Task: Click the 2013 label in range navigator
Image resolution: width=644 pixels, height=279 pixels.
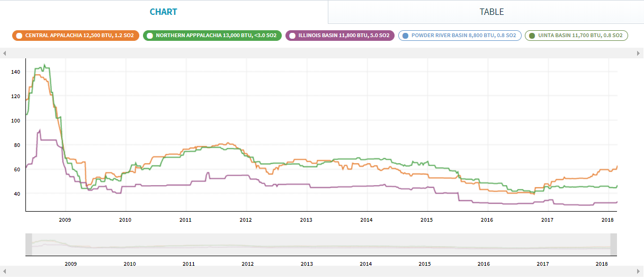Action: click(307, 264)
